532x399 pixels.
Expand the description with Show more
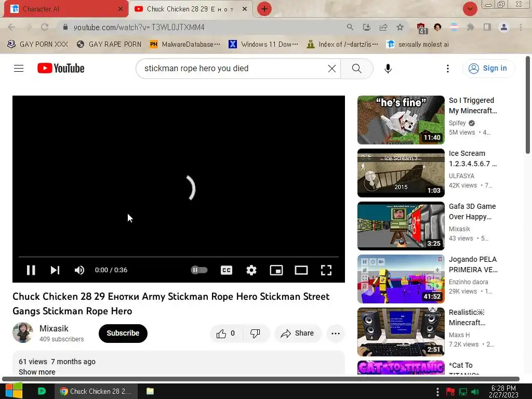[37, 372]
